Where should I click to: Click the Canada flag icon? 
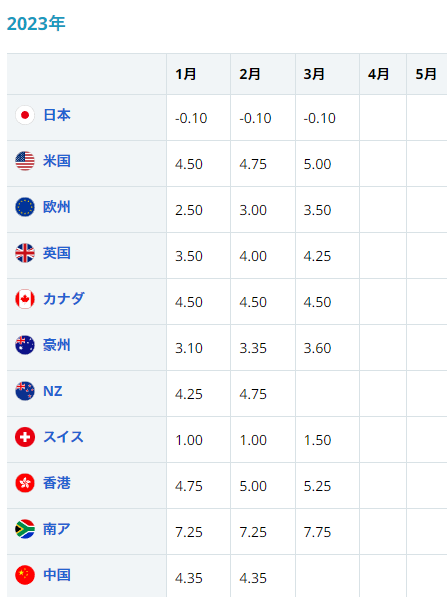tap(25, 299)
